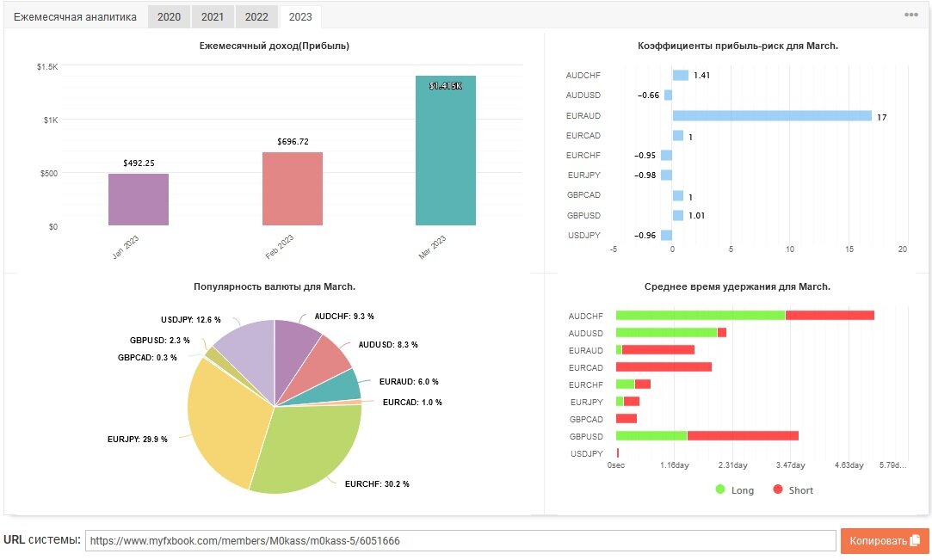Click the EURCAD red short holding-time bar
Viewport: 932px width, 560px height.
664,367
